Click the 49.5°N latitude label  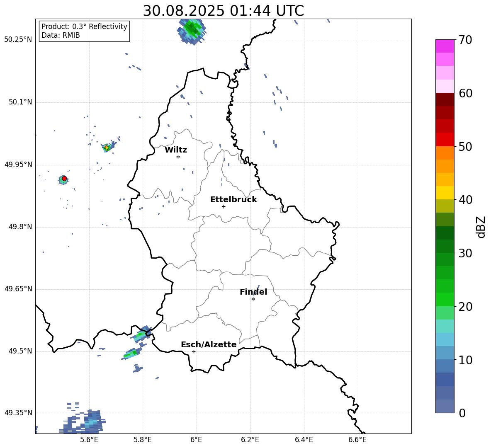[20, 351]
